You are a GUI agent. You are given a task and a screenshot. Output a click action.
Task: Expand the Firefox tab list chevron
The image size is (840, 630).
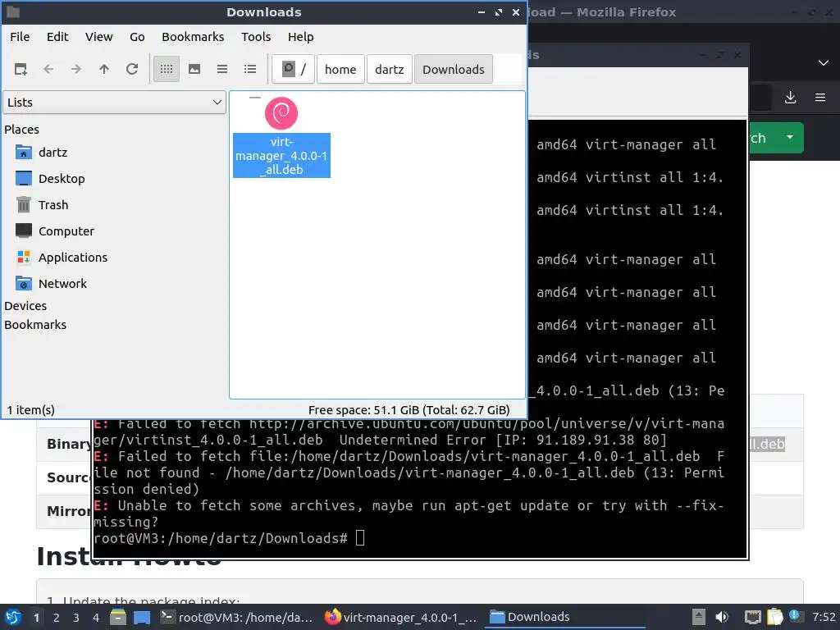tap(824, 62)
